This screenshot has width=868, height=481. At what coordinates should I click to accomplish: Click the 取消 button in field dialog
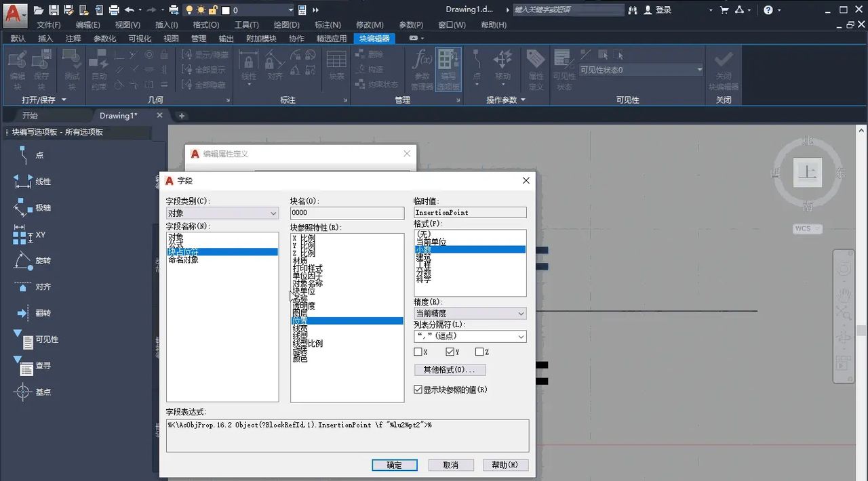click(x=450, y=465)
